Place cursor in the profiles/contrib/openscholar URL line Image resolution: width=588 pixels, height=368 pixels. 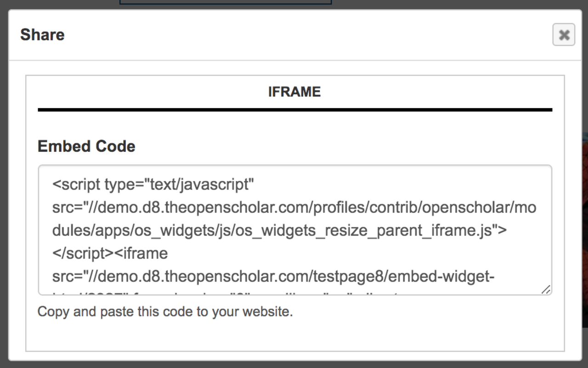point(294,208)
